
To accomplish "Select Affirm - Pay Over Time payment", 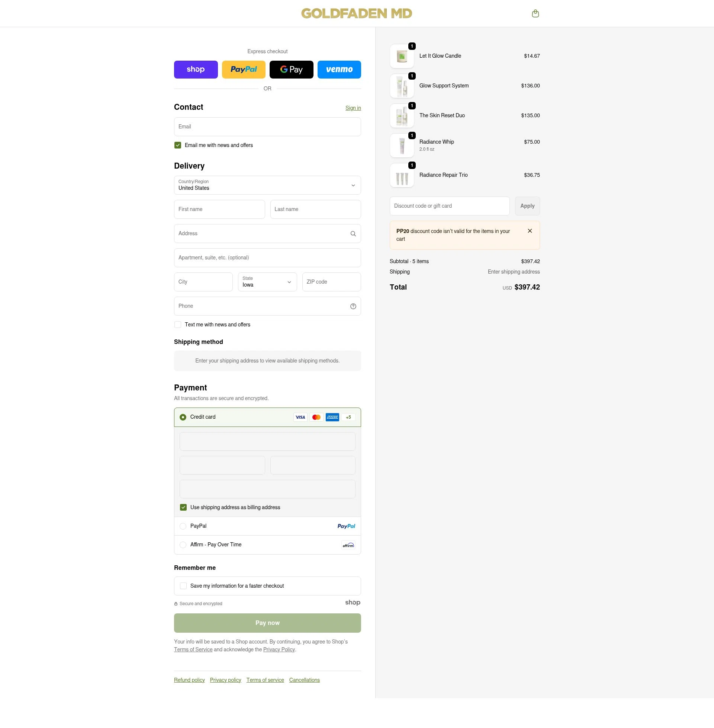I will point(183,545).
